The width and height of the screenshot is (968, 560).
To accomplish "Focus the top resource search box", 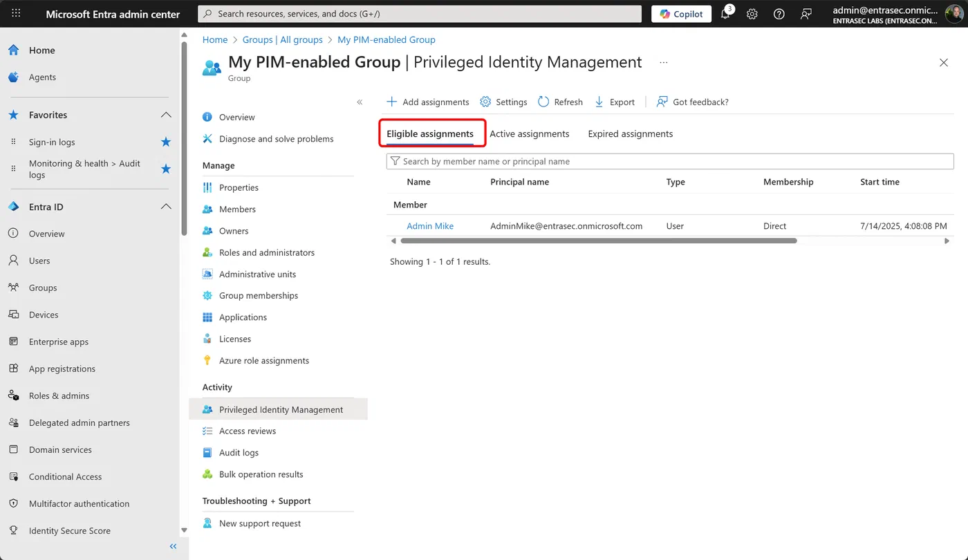I will (x=420, y=14).
